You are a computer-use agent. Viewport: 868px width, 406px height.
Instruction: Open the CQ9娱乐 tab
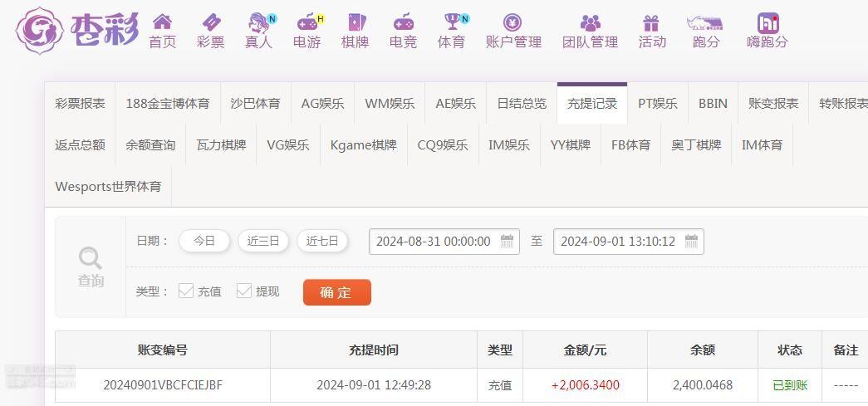443,145
